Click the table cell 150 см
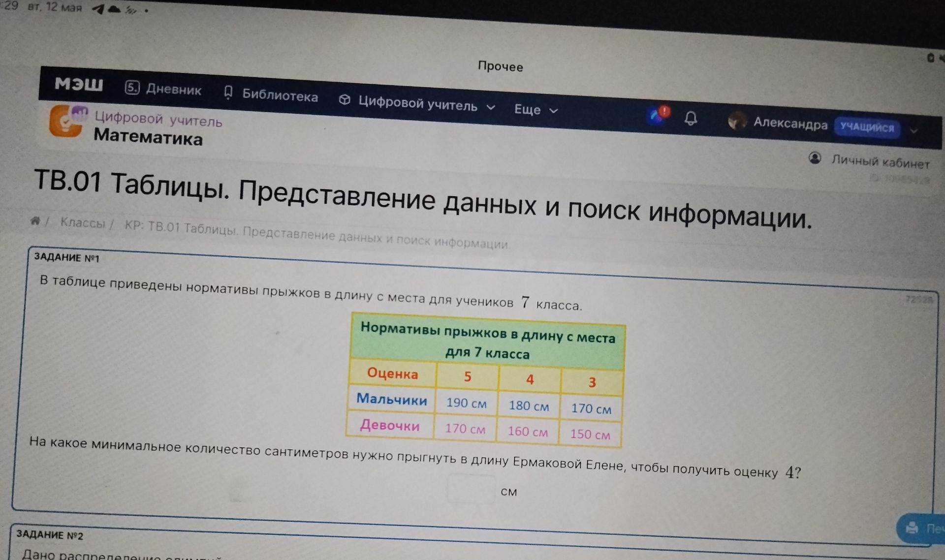This screenshot has height=560, width=945. pos(590,435)
